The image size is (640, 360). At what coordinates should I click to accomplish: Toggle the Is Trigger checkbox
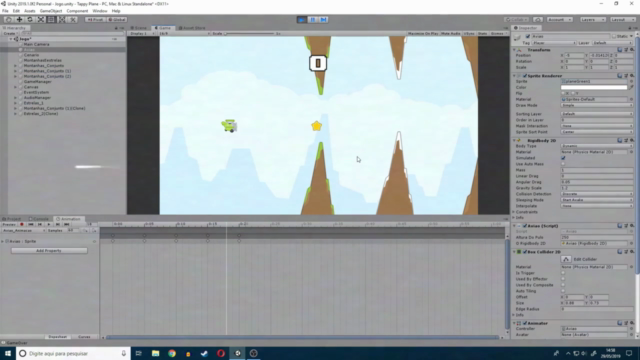point(563,273)
